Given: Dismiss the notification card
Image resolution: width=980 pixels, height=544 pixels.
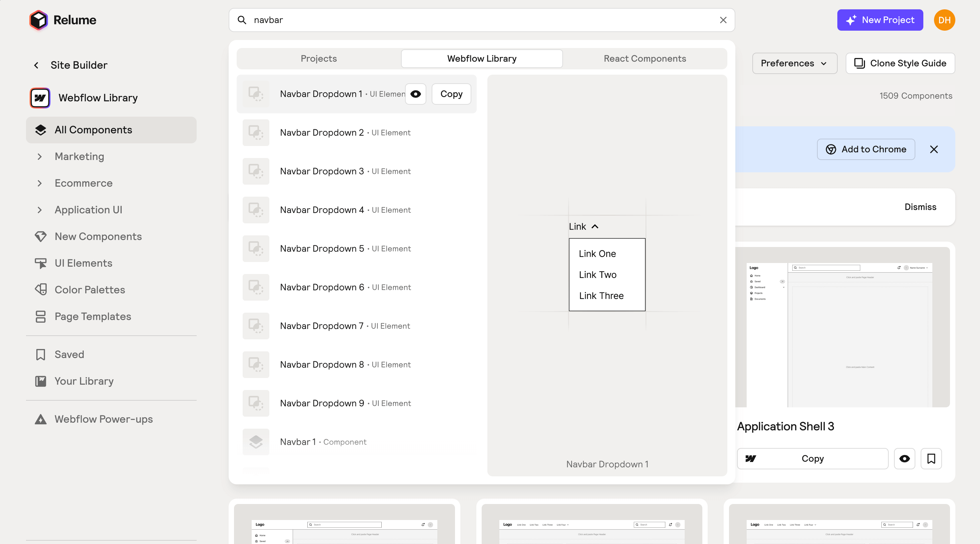Looking at the screenshot, I should click(920, 207).
